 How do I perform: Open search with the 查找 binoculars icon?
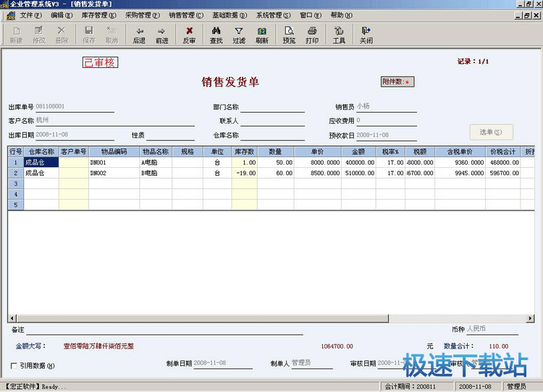216,35
